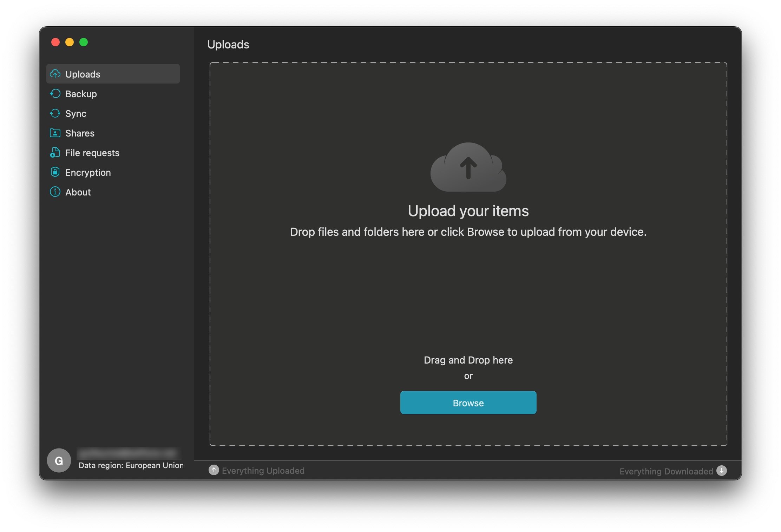Open Shares using its contact card icon
Screen dimensions: 781x532
click(56, 133)
